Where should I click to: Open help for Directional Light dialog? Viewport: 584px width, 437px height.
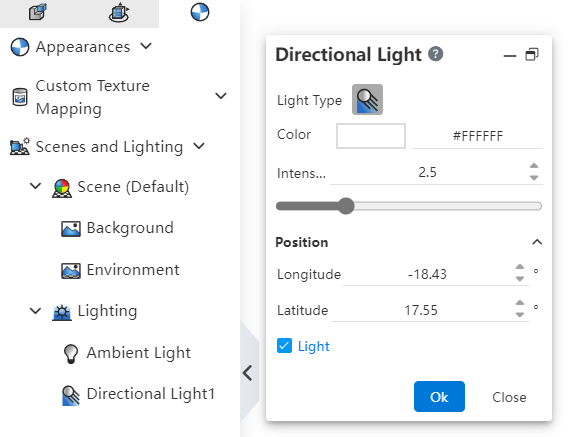(435, 54)
